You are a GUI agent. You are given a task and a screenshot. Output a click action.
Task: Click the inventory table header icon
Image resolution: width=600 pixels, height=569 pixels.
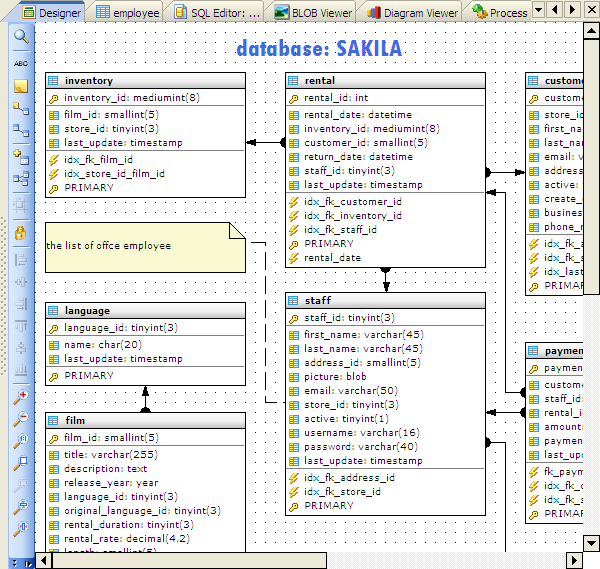coord(53,81)
